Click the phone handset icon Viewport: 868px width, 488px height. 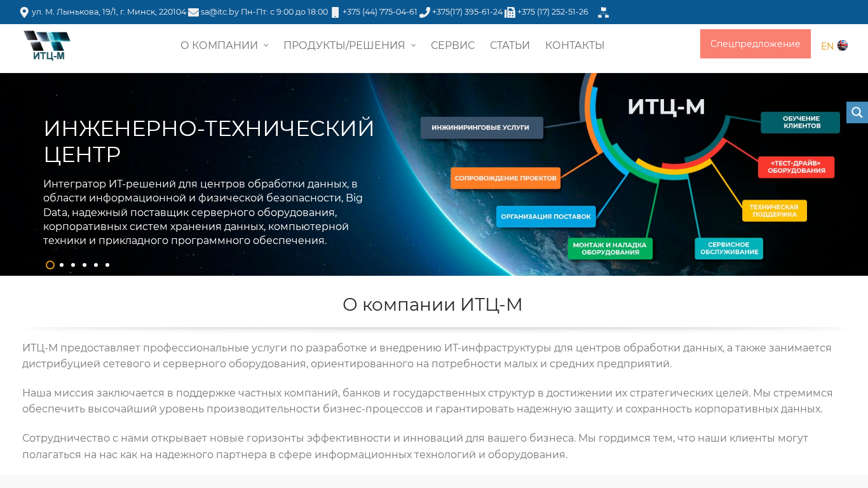(x=425, y=12)
